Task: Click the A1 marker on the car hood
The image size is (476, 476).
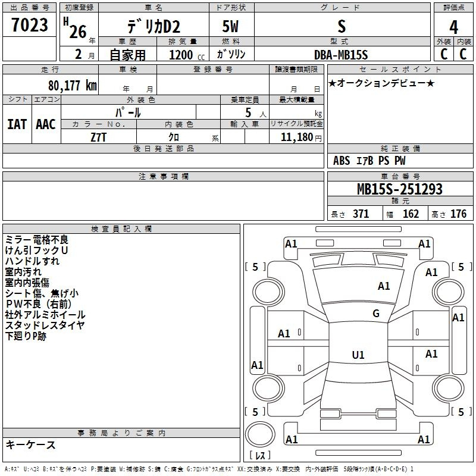Action: 384,286
